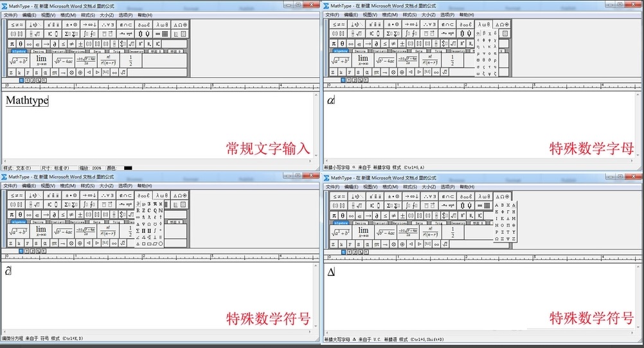The height and width of the screenshot is (348, 644).
Task: Open arrow symbols palette in top-left window
Action: pyautogui.click(x=89, y=24)
